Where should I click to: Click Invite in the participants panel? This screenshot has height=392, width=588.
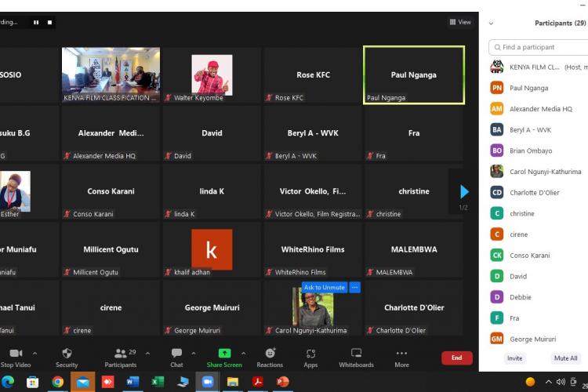pos(514,358)
